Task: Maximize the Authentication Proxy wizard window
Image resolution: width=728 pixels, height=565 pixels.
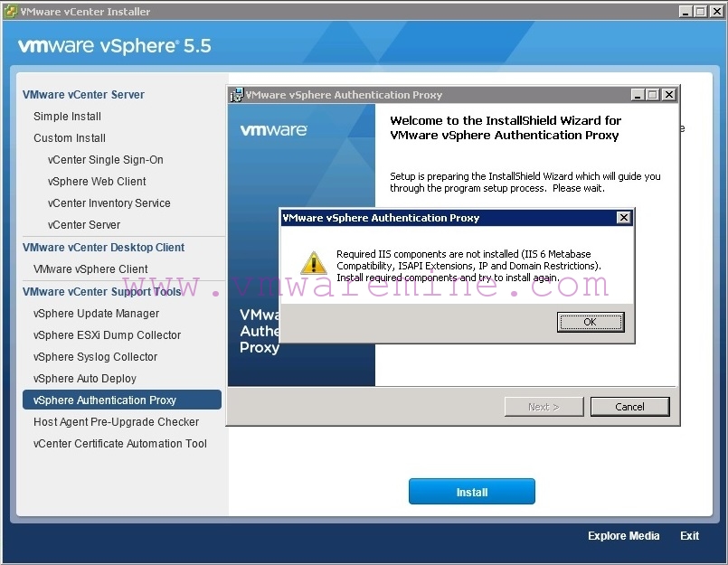Action: (x=652, y=95)
